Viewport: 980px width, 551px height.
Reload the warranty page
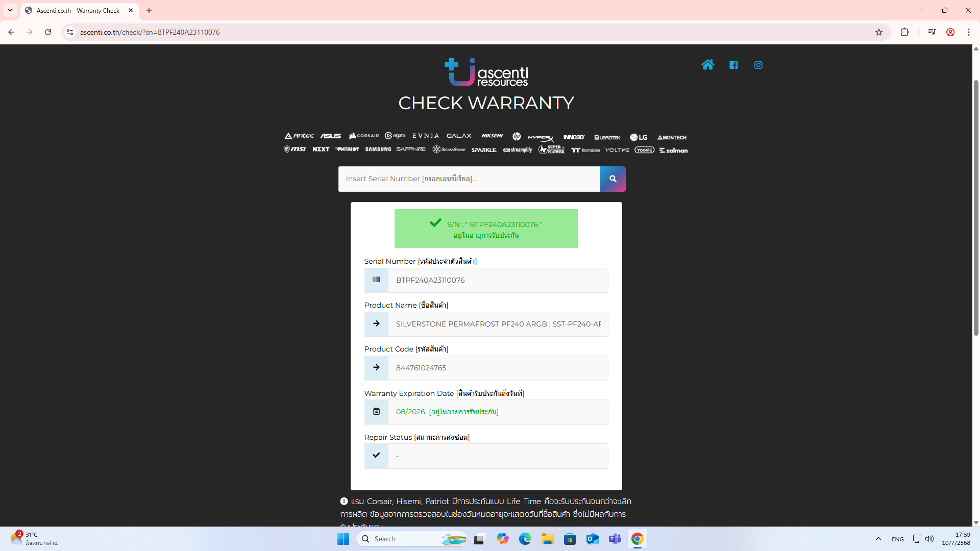(48, 32)
